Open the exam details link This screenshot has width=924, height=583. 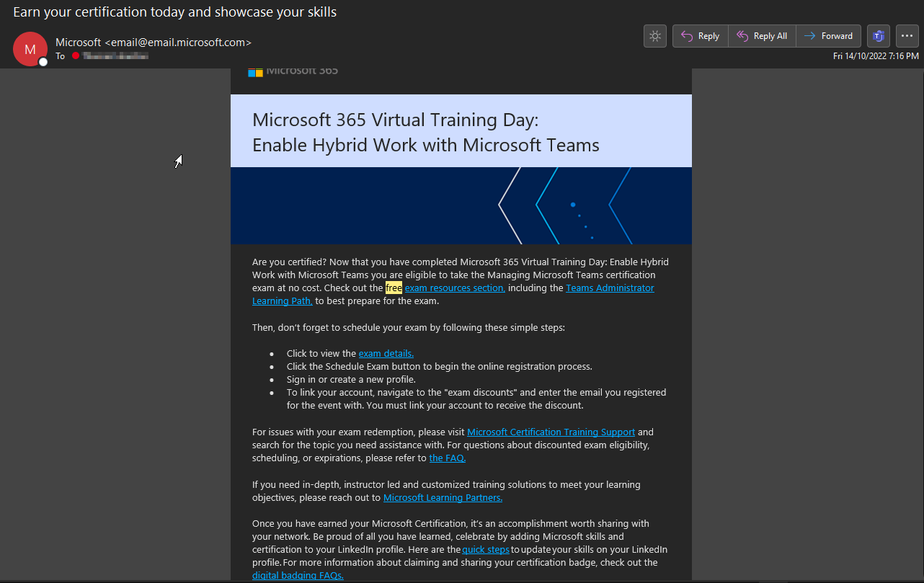[x=386, y=353]
